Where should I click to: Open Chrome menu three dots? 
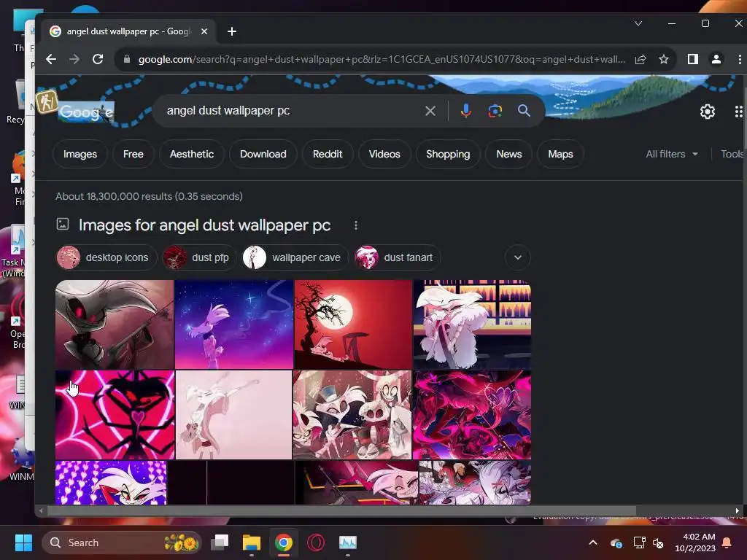[x=740, y=59]
